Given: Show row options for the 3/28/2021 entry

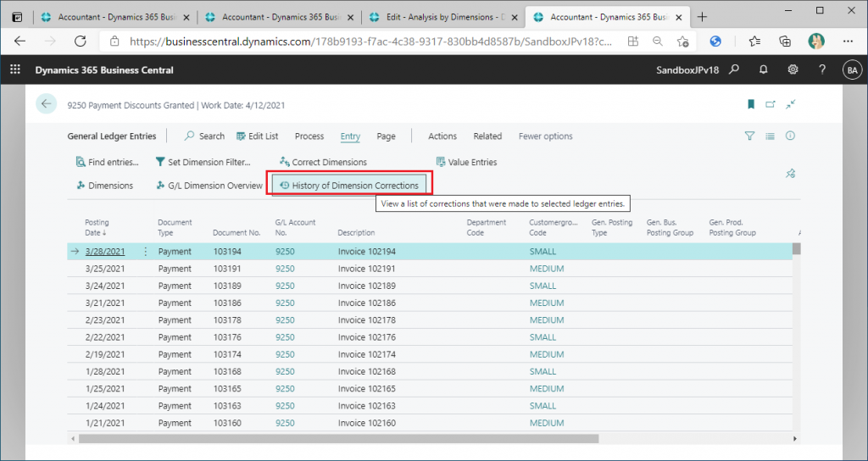Looking at the screenshot, I should tap(146, 252).
